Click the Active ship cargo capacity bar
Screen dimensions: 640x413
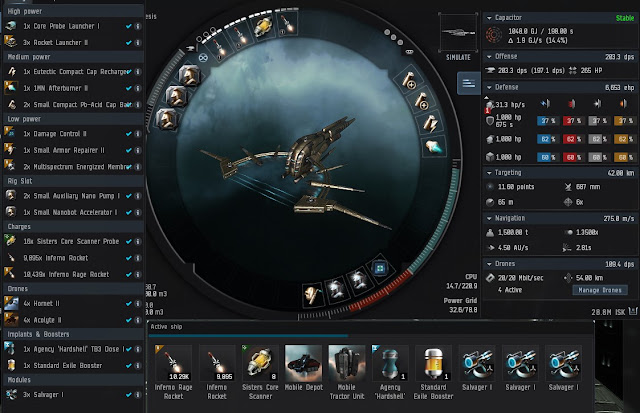click(371, 336)
